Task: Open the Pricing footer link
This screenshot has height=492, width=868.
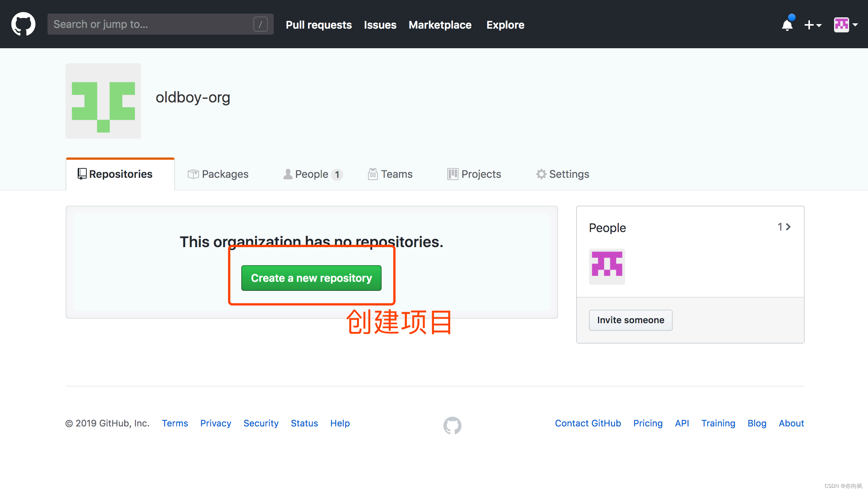Action: tap(648, 423)
